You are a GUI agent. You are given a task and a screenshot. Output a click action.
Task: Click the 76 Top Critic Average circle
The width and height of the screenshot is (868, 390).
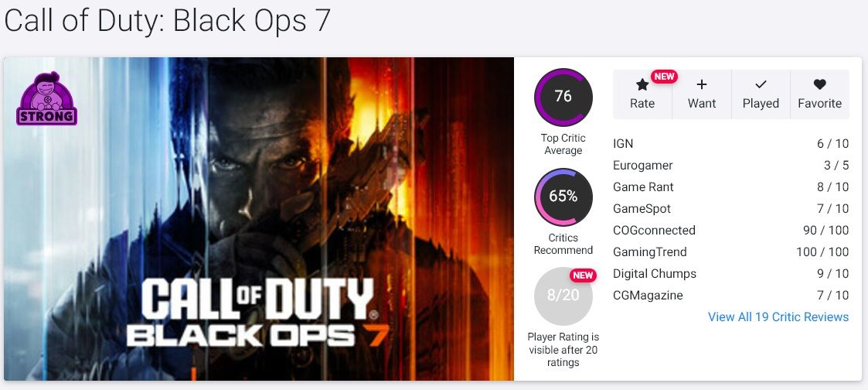563,97
